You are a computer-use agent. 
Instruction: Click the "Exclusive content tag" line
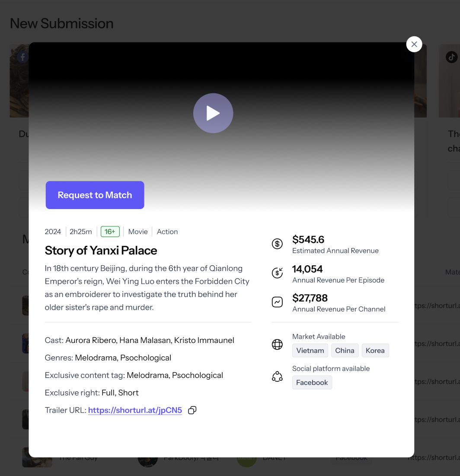click(x=134, y=375)
